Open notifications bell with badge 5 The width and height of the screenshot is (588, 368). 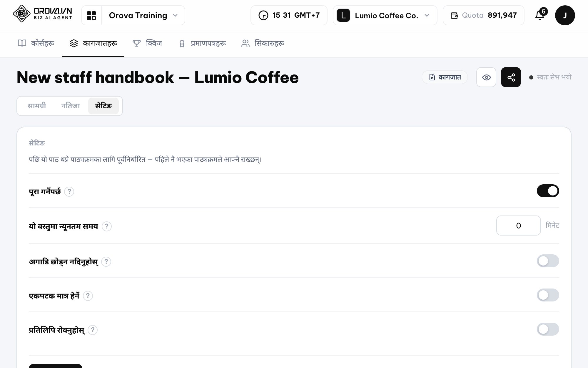(540, 14)
